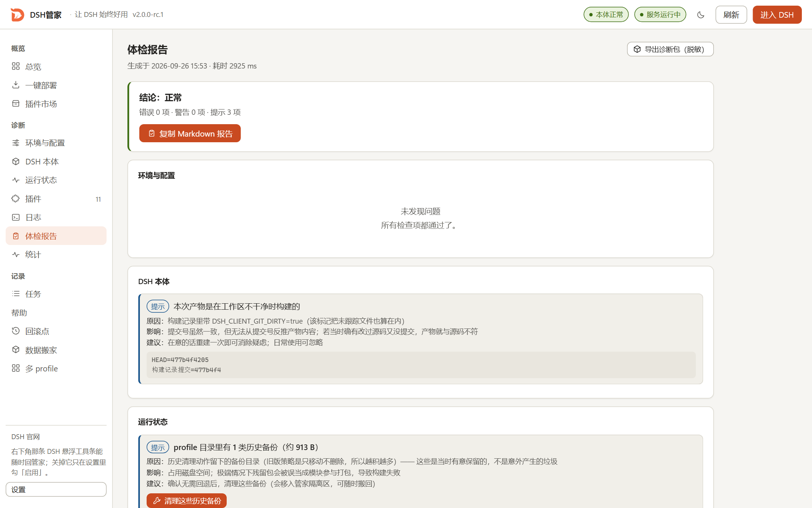Click 统计 activity icon
This screenshot has height=508, width=812.
pos(16,254)
